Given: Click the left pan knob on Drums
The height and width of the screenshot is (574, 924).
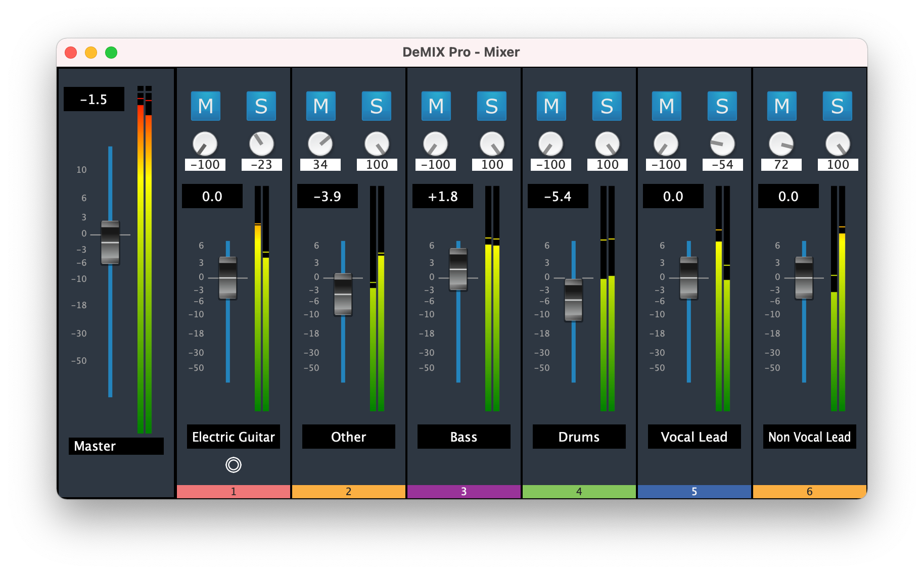Looking at the screenshot, I should coord(551,146).
